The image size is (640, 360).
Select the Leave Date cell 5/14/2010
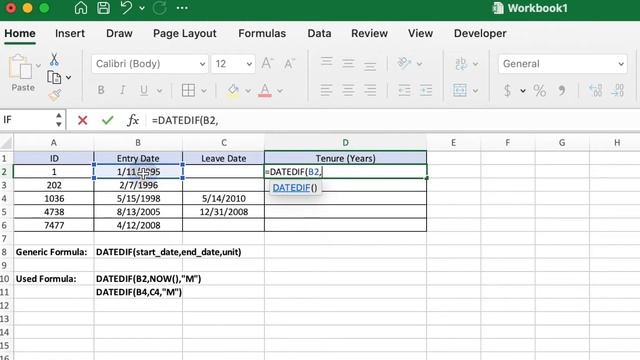(223, 198)
